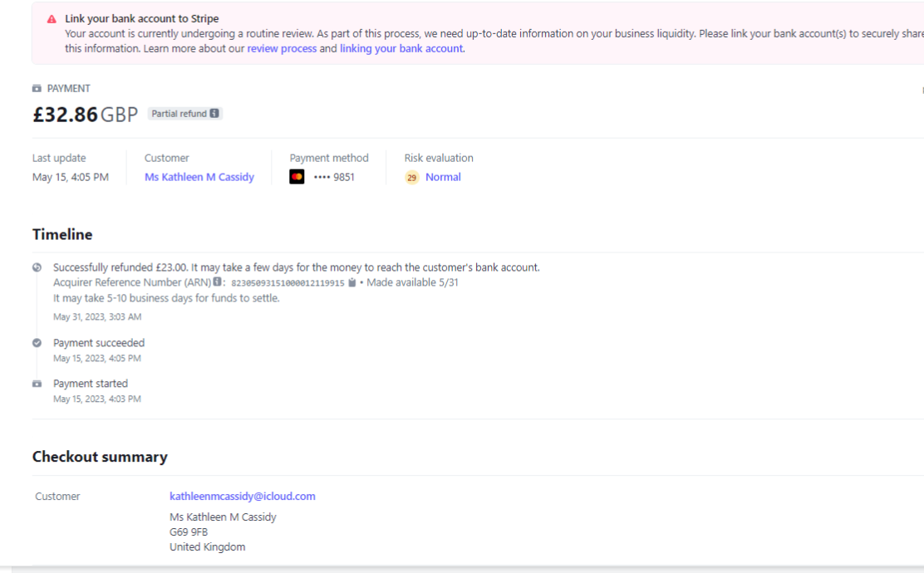Click the Payment succeeded checkmark icon
This screenshot has height=573, width=924.
[37, 343]
